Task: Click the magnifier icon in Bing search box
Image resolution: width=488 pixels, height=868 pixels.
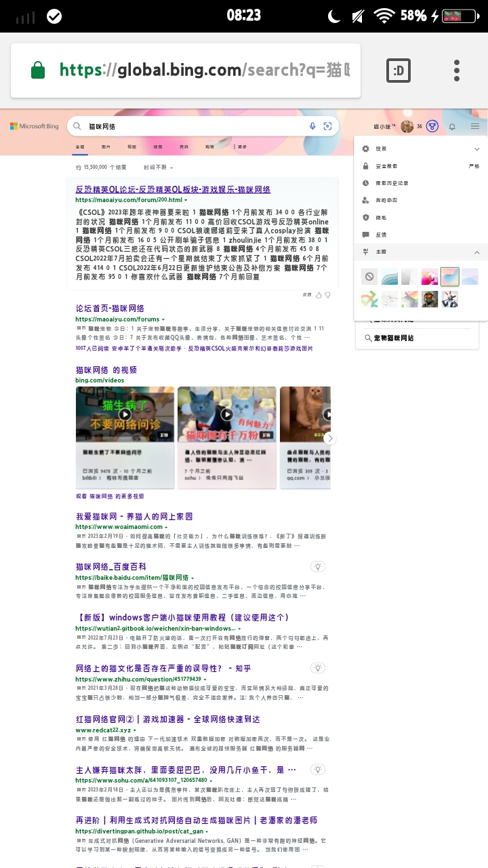Action: coord(77,126)
